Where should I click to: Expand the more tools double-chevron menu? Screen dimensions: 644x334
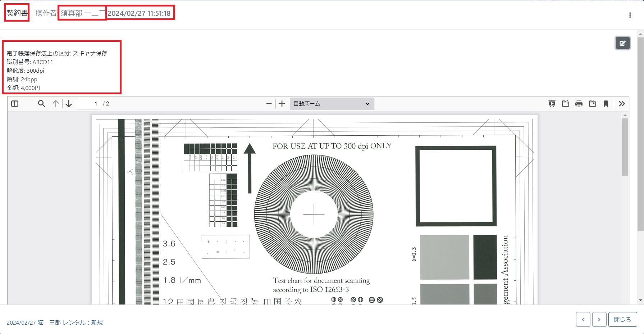(622, 104)
